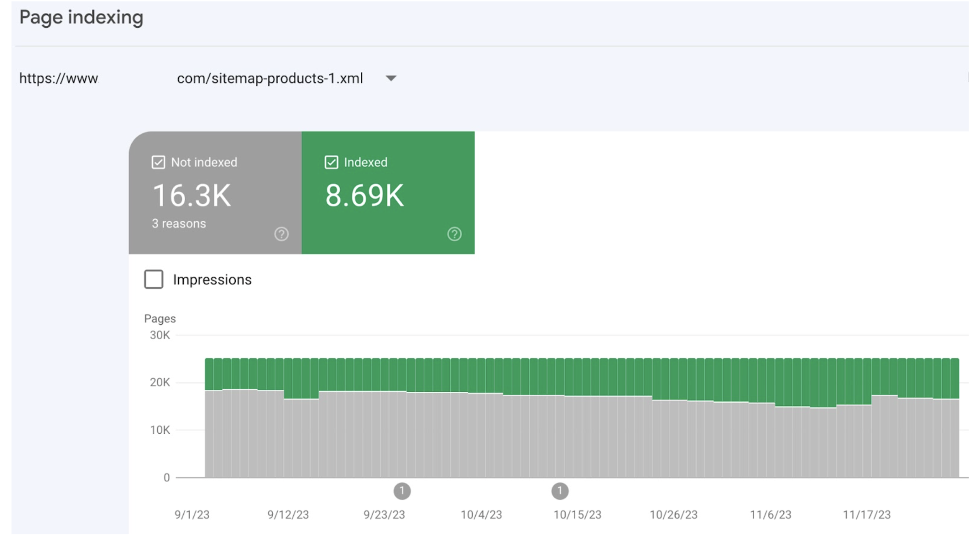The width and height of the screenshot is (980, 543).
Task: Click the Indexed card help question icon
Action: point(454,234)
